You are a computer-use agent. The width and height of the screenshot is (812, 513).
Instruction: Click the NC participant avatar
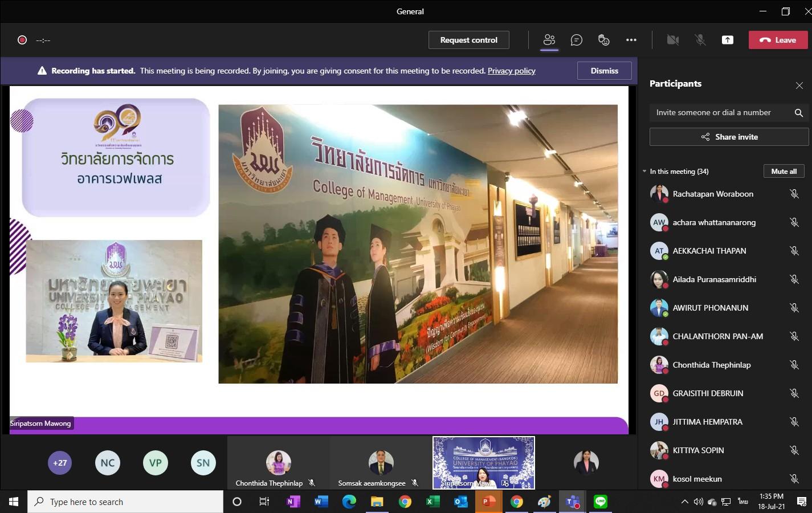tap(108, 463)
